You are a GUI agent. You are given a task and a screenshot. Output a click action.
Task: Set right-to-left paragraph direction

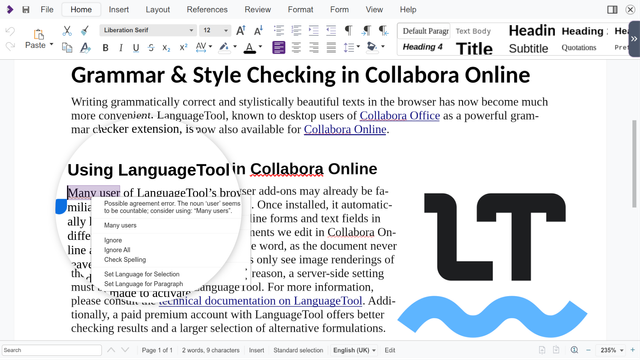[x=384, y=31]
